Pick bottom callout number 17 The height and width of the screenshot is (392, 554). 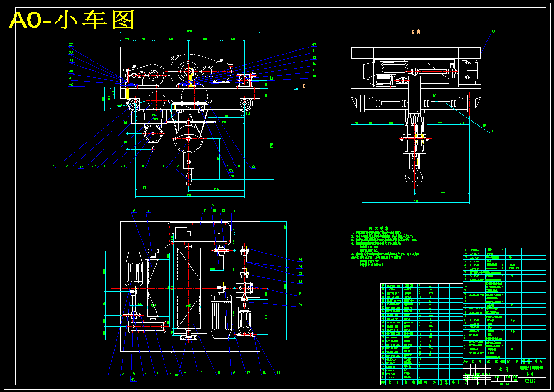(x=248, y=372)
